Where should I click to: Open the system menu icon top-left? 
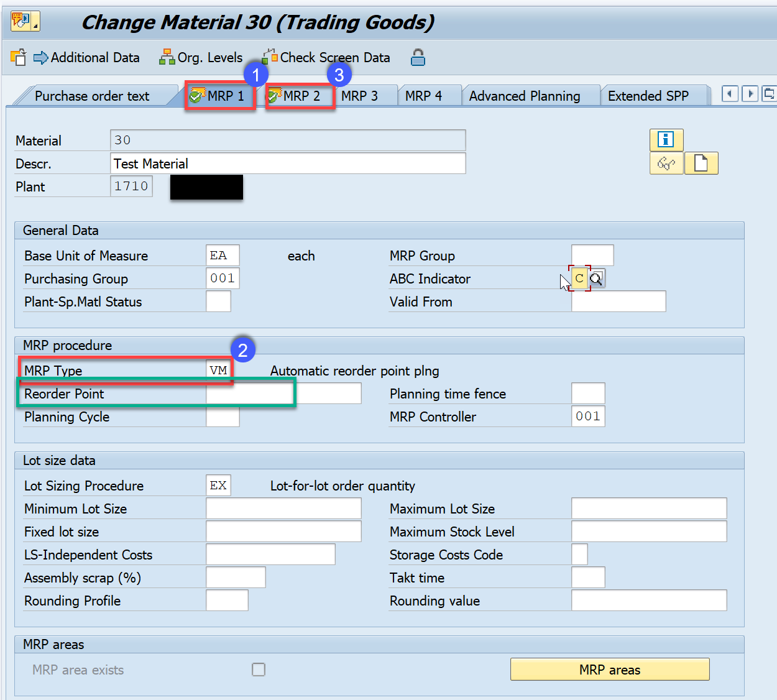[21, 21]
